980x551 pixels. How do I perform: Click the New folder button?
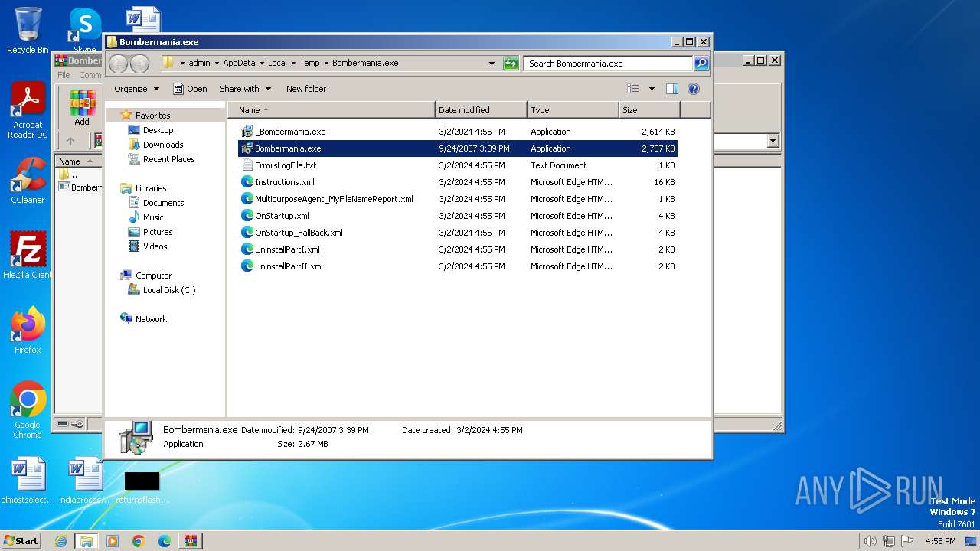click(306, 89)
